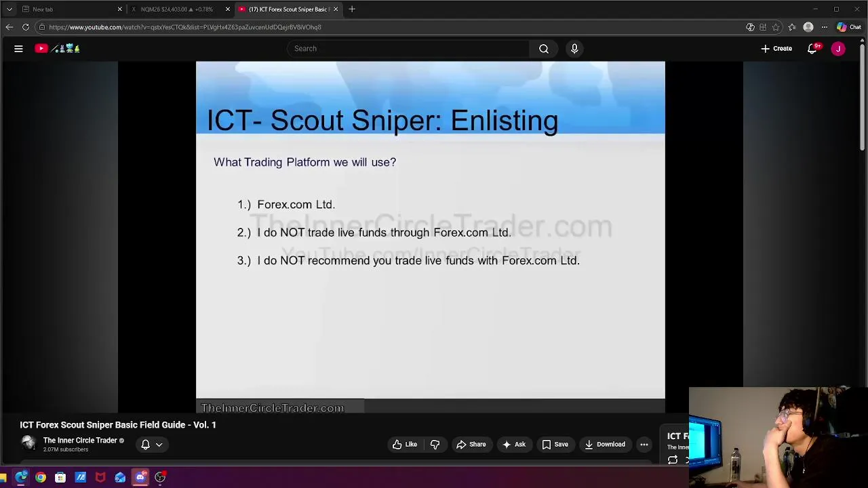
Task: Click the Ask button under video
Action: pyautogui.click(x=514, y=445)
